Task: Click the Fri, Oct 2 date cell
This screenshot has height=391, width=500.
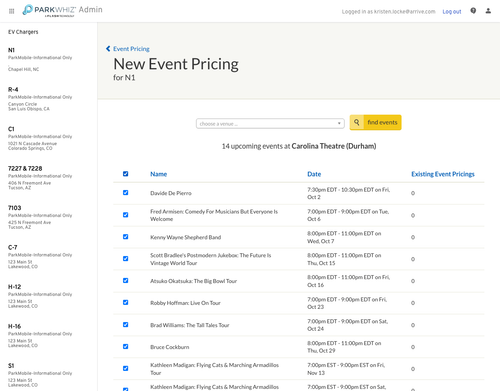Action: tap(348, 193)
